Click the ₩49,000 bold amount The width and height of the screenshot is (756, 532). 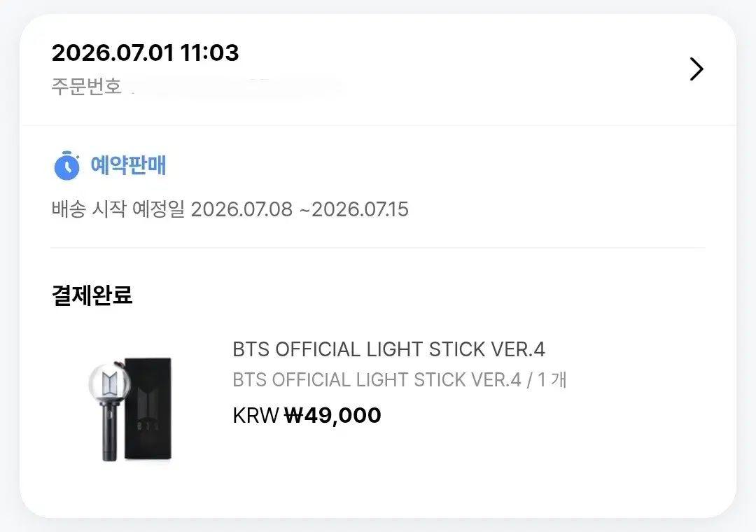point(332,415)
